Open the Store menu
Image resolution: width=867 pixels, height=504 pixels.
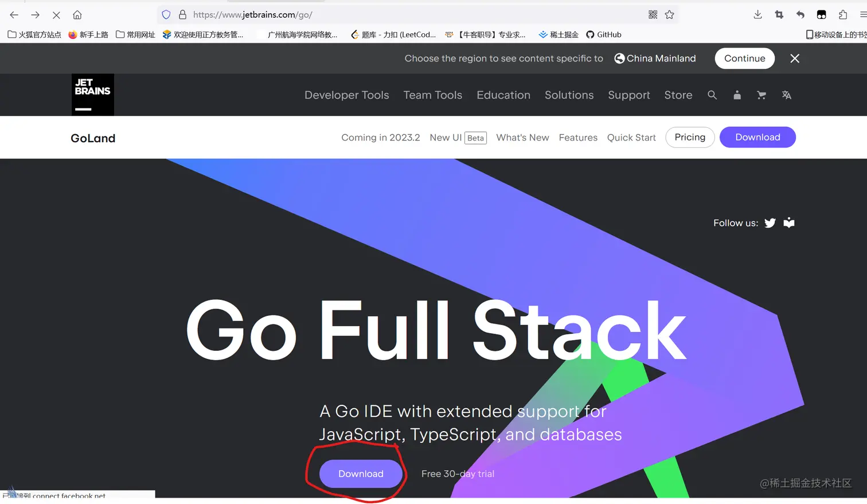click(x=678, y=95)
